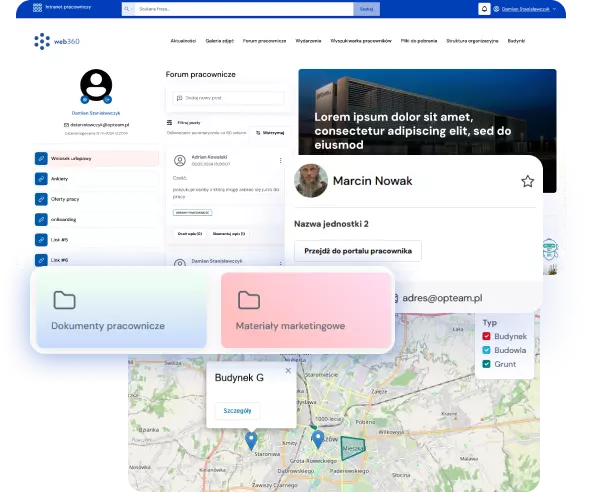Uncheck the Grunt type checkbox
603x492 pixels.
[x=487, y=365]
